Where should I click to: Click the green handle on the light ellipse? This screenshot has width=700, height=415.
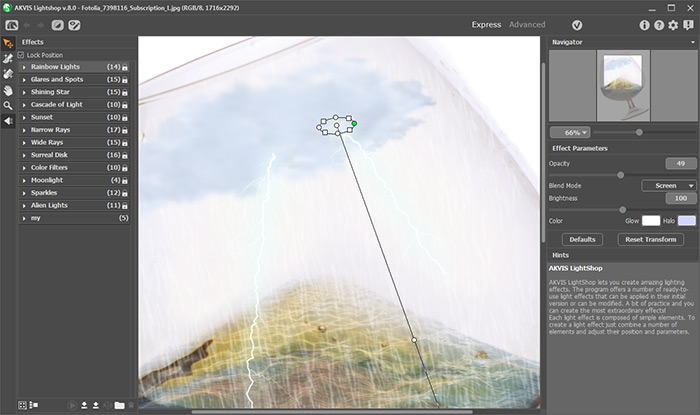click(x=354, y=124)
